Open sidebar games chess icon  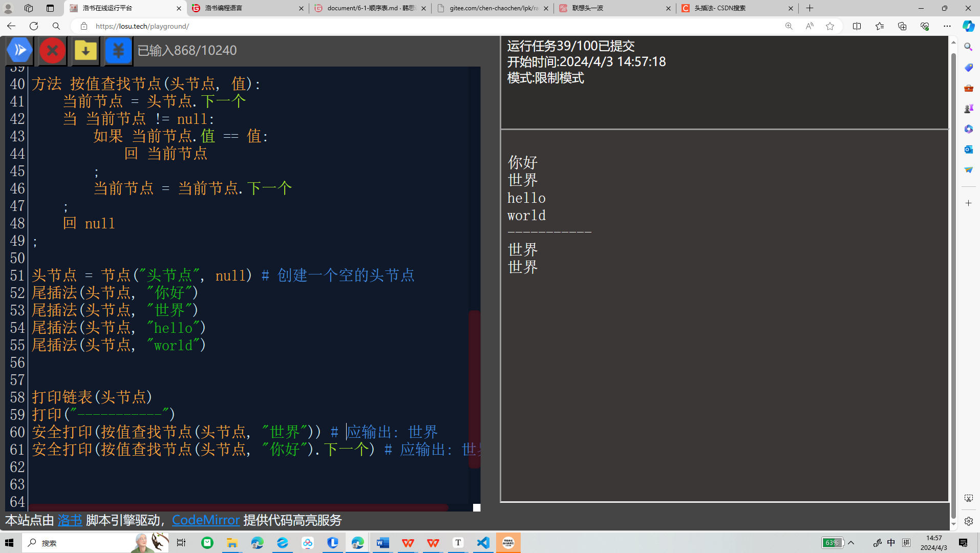(x=968, y=109)
